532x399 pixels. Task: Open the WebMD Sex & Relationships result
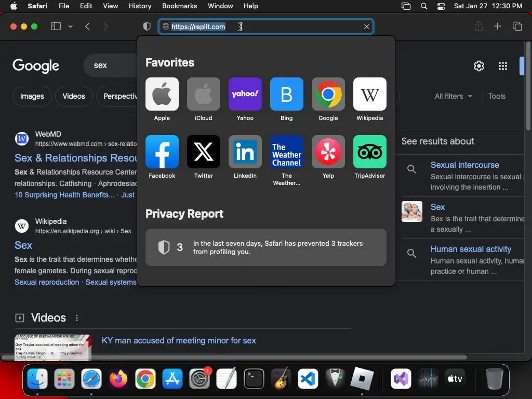click(x=76, y=158)
